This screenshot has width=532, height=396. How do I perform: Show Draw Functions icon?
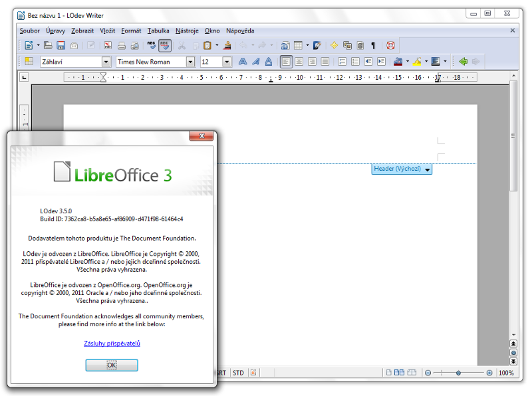317,45
